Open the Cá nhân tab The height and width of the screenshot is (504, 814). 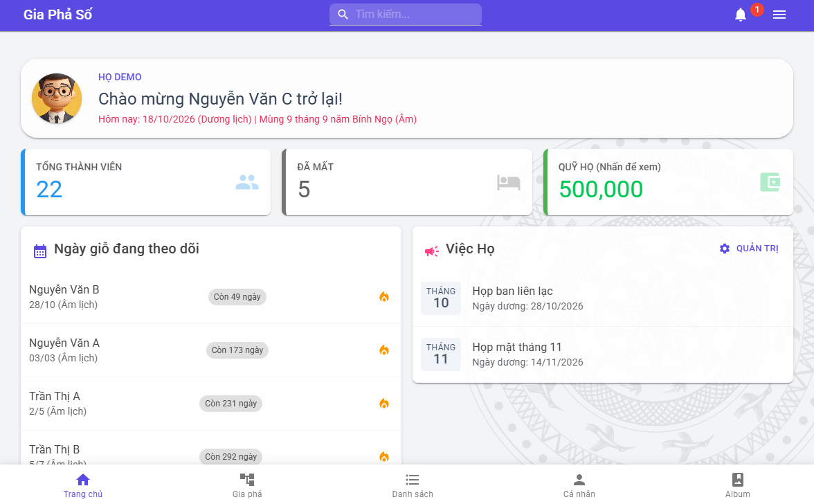click(579, 485)
